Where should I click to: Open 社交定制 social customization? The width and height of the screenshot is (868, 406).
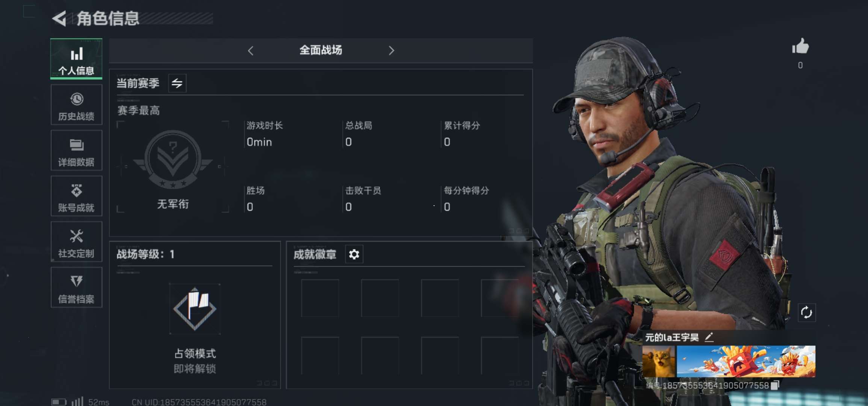(x=76, y=242)
